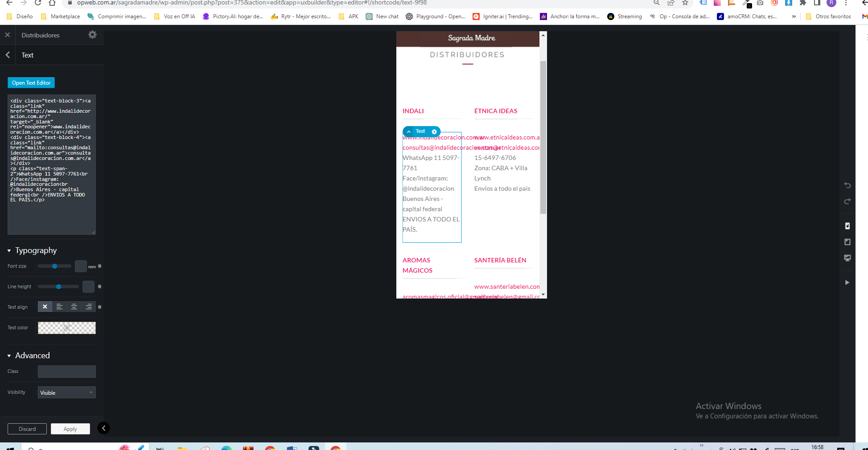Set text align to left
The height and width of the screenshot is (450, 868).
point(59,307)
